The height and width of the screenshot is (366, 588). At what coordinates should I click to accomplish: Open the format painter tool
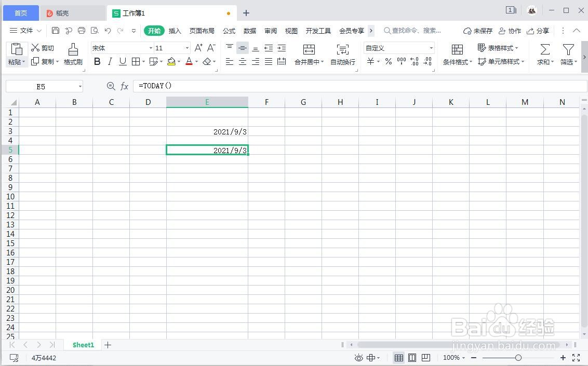[x=73, y=55]
